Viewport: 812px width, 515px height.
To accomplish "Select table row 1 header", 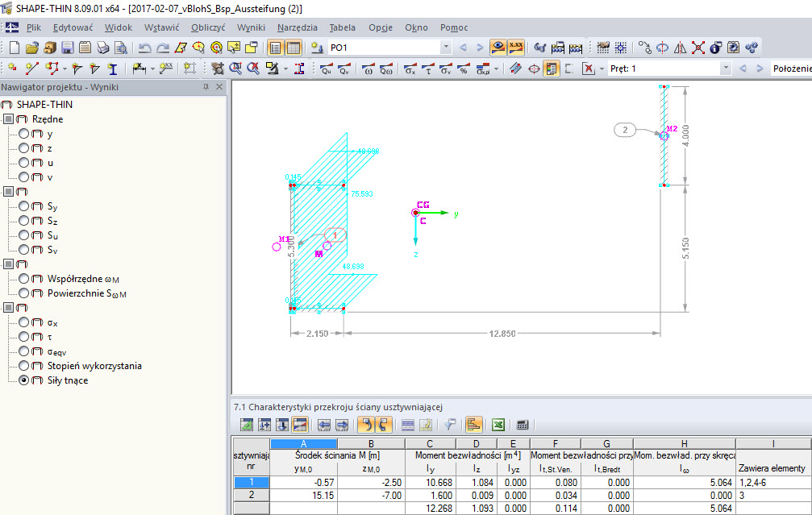I will tap(251, 482).
